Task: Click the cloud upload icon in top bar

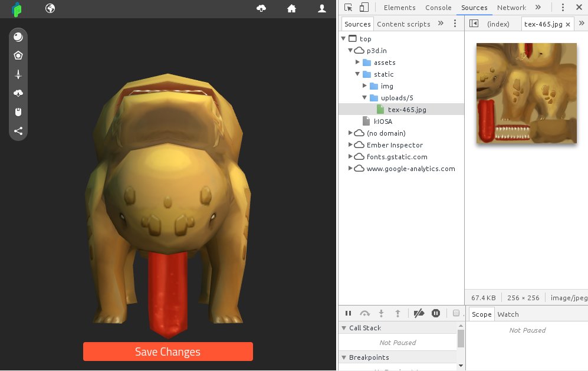Action: coord(261,8)
